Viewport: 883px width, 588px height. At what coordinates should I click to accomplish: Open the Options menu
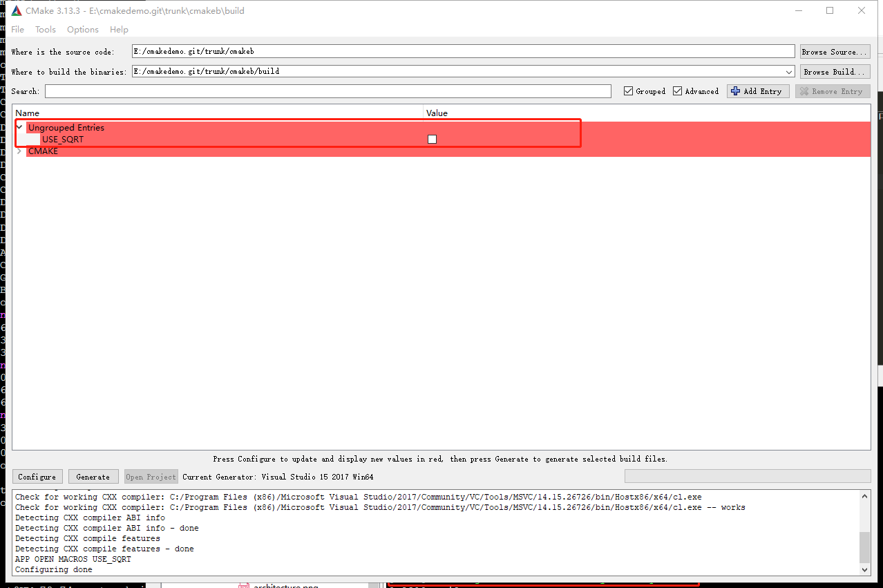point(83,30)
